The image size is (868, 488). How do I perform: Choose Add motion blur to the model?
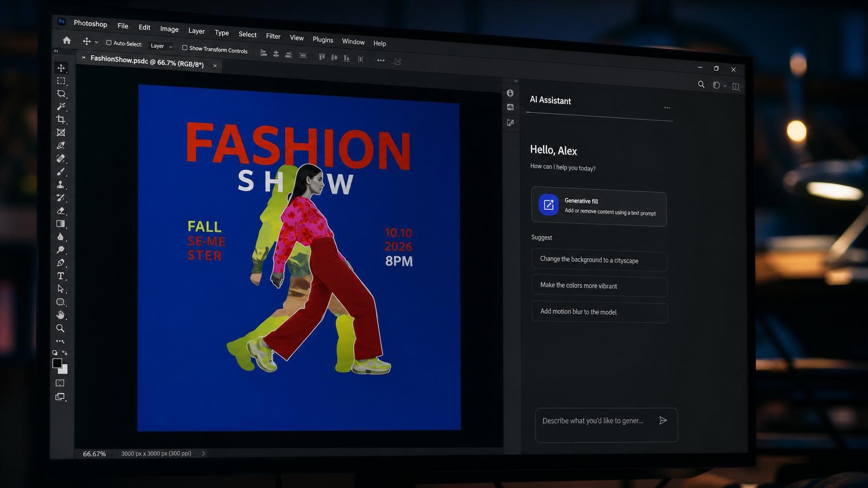(600, 312)
